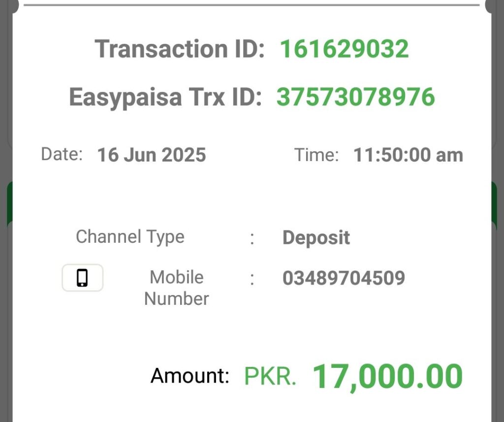
Task: Click the PKR. currency text
Action: pyautogui.click(x=270, y=376)
